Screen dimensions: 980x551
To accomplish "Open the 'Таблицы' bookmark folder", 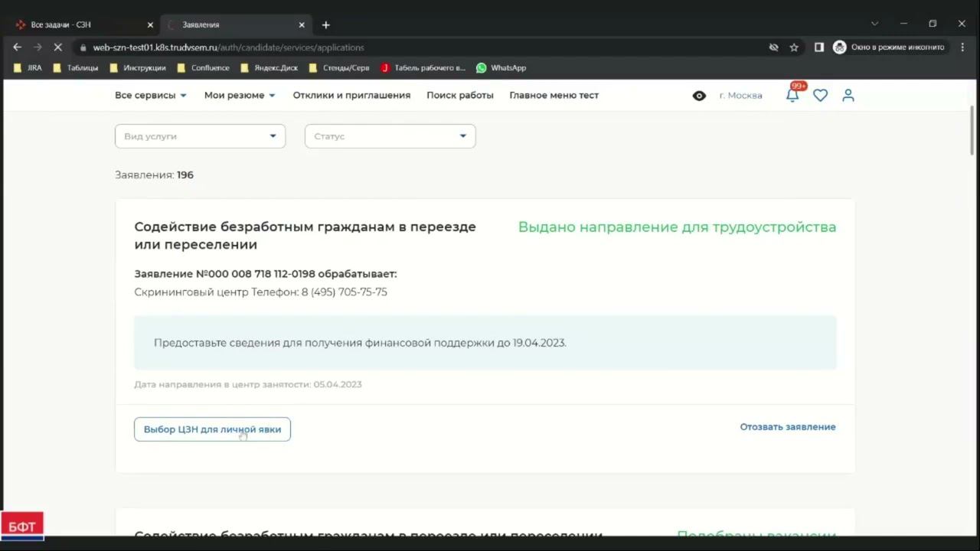I will [x=75, y=67].
